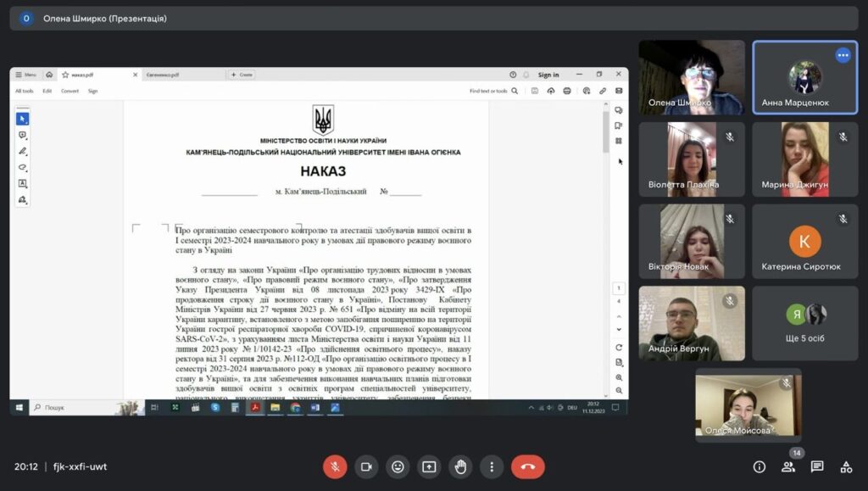Unmute the microphone in the call bar
Viewport: 868px width, 491px height.
tap(335, 466)
